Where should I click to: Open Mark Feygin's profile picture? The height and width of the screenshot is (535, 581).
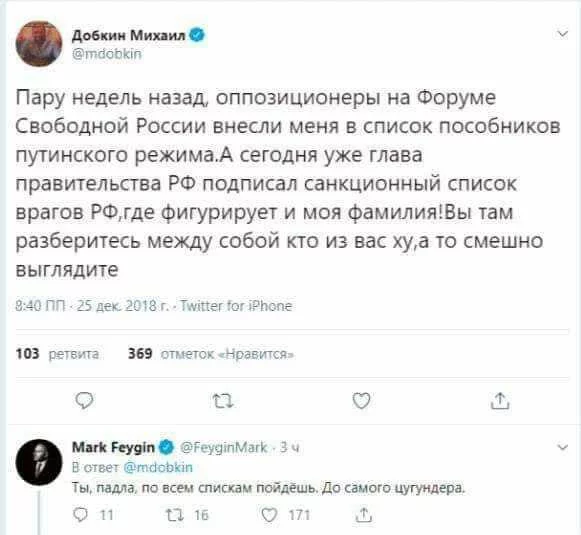(39, 462)
